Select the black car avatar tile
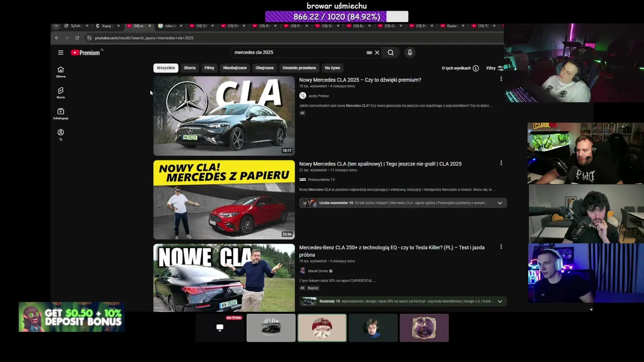Screen dimensions: 644x362 tap(271, 328)
